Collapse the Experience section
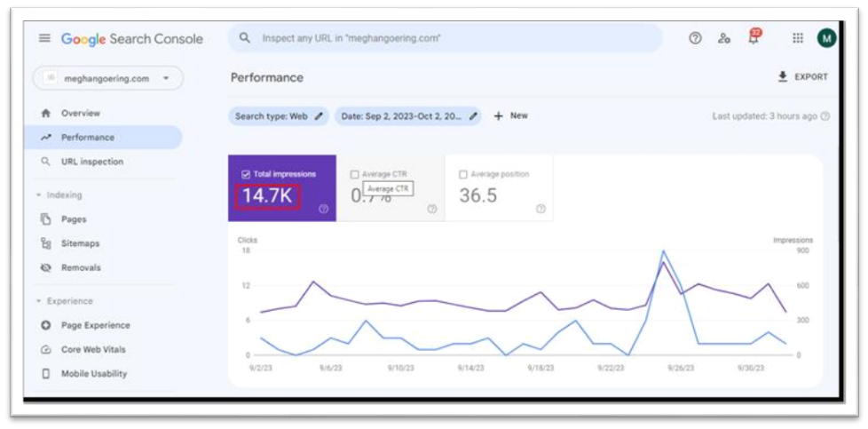The height and width of the screenshot is (429, 868). pyautogui.click(x=39, y=301)
